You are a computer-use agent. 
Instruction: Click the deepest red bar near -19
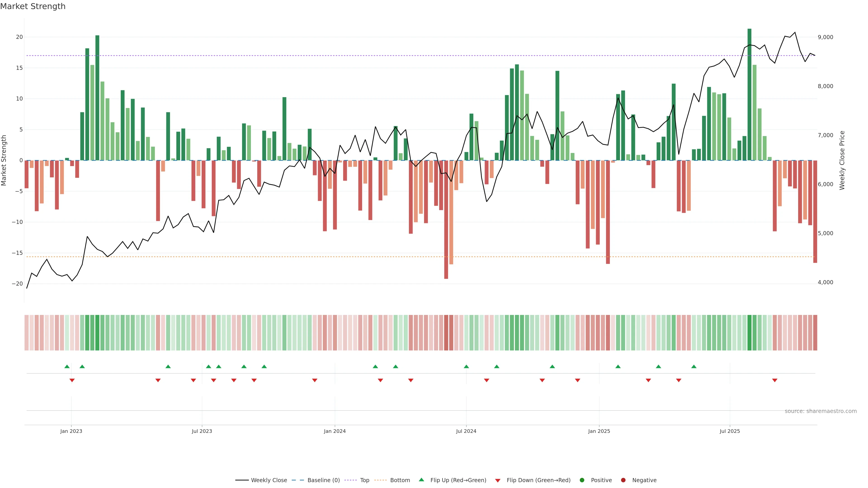coord(446,219)
